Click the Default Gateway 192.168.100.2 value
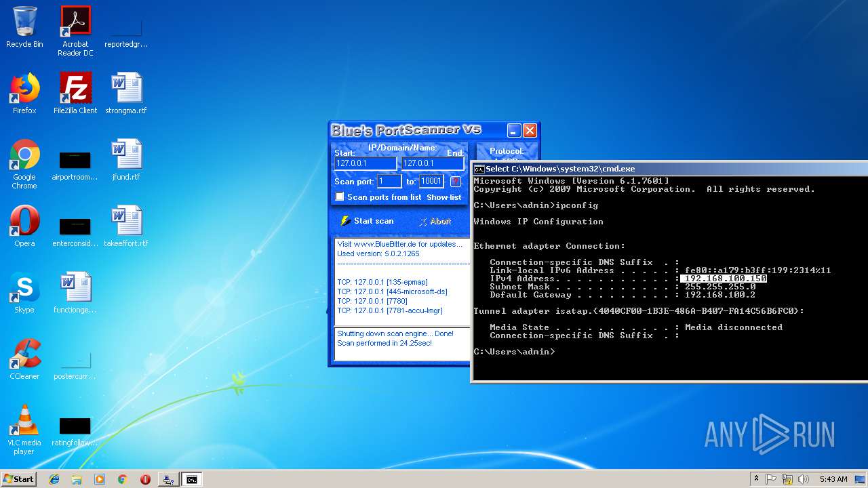The height and width of the screenshot is (488, 868). point(720,295)
